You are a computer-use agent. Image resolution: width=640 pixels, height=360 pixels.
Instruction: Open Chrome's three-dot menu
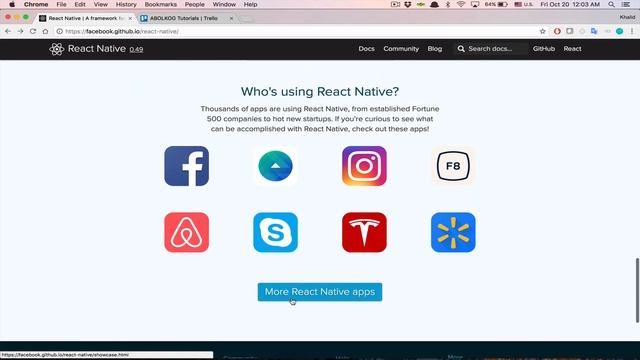tap(632, 31)
